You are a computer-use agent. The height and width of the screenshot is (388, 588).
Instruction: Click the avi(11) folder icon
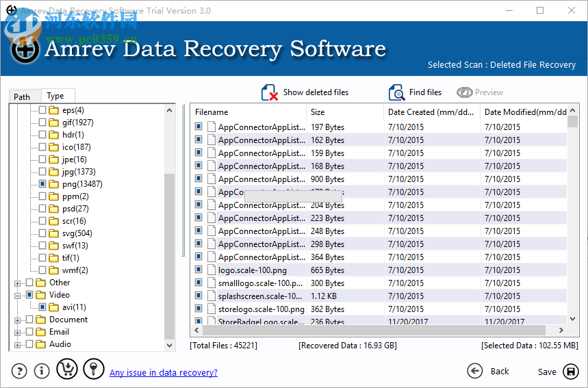(54, 307)
